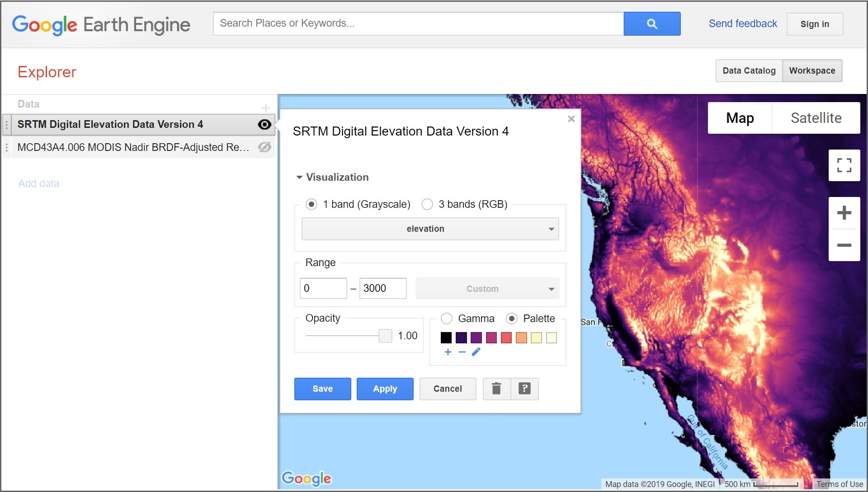Enter fullscreen map mode
Screen dimensions: 868x492
(844, 165)
